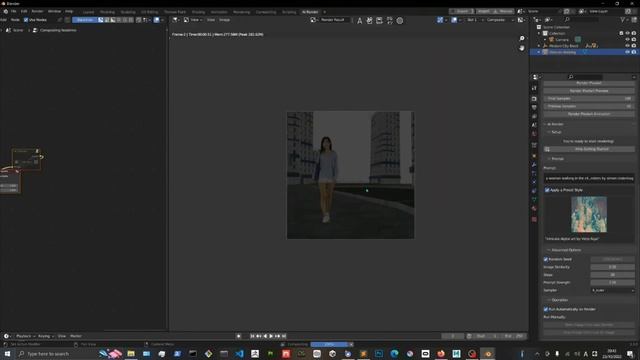The height and width of the screenshot is (360, 640).
Task: Click the zoom icon in image viewer
Action: (x=522, y=38)
